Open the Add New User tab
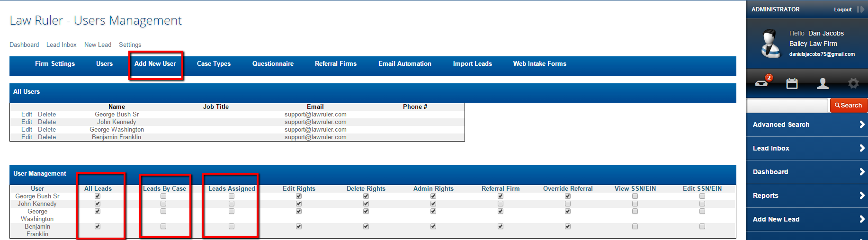 (155, 63)
